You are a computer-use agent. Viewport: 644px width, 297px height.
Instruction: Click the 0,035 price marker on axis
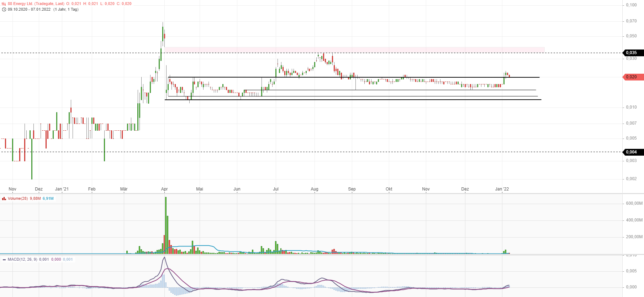(x=633, y=53)
